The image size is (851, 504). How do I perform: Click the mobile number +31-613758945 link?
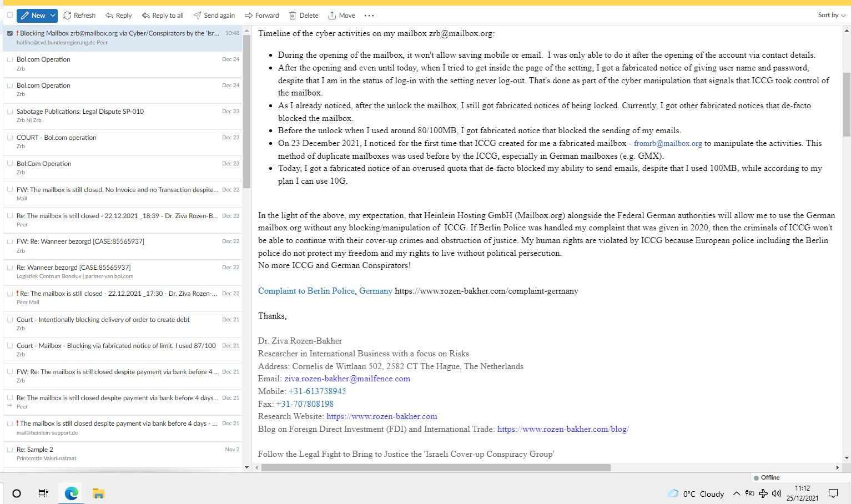(318, 391)
